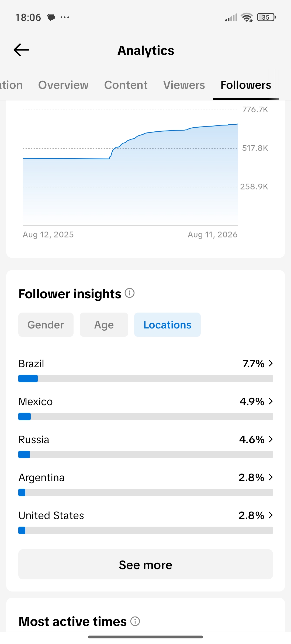Image resolution: width=291 pixels, height=644 pixels.
Task: Expand Mexico location details chevron
Action: click(x=271, y=401)
